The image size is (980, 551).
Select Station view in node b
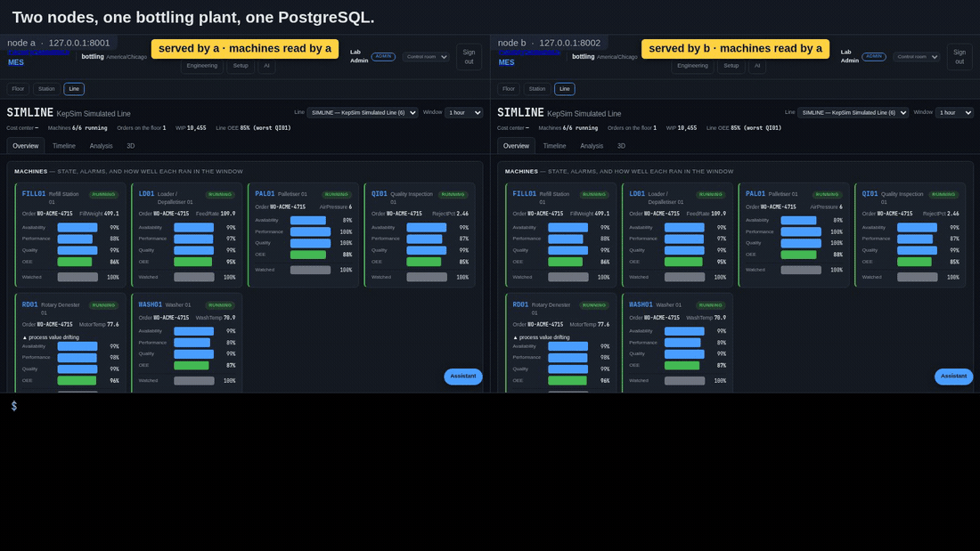click(x=537, y=89)
